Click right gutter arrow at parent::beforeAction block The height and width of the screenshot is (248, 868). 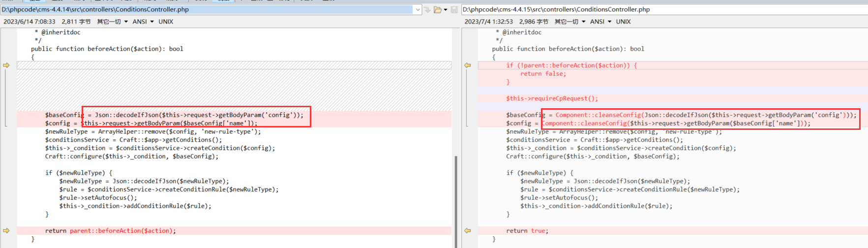click(x=468, y=65)
